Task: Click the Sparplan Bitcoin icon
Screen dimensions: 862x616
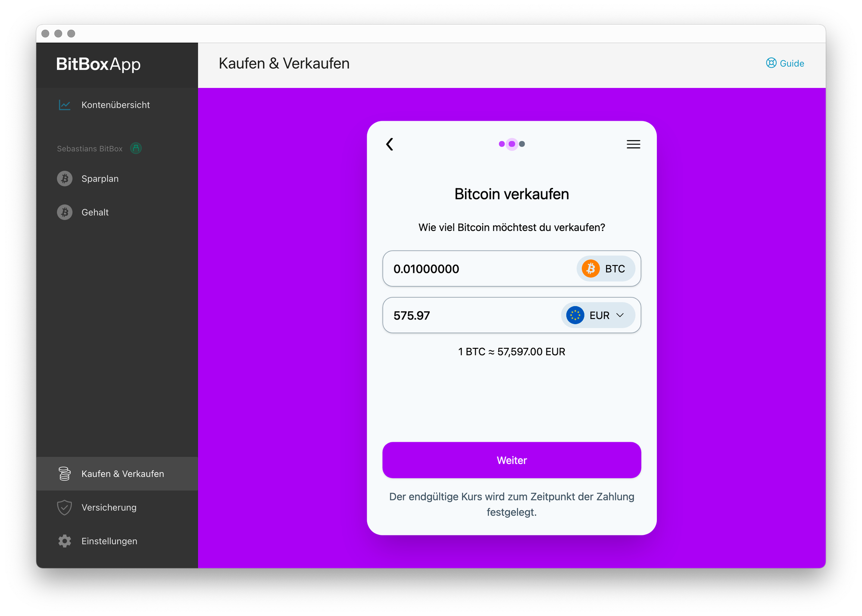Action: point(65,178)
